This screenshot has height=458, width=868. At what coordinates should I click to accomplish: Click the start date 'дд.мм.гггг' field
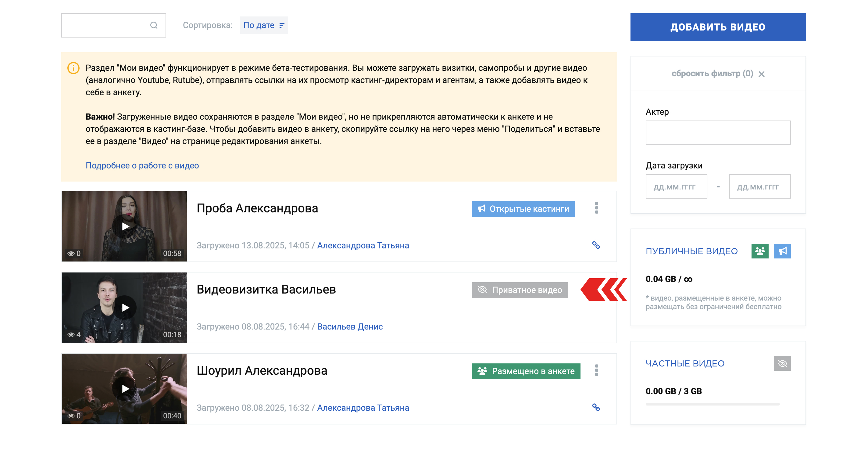pos(676,186)
